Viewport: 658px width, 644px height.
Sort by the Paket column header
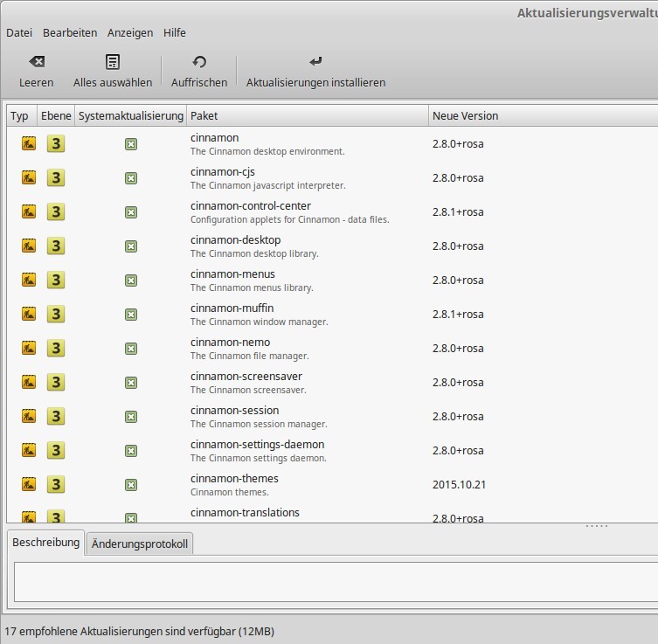(x=308, y=116)
